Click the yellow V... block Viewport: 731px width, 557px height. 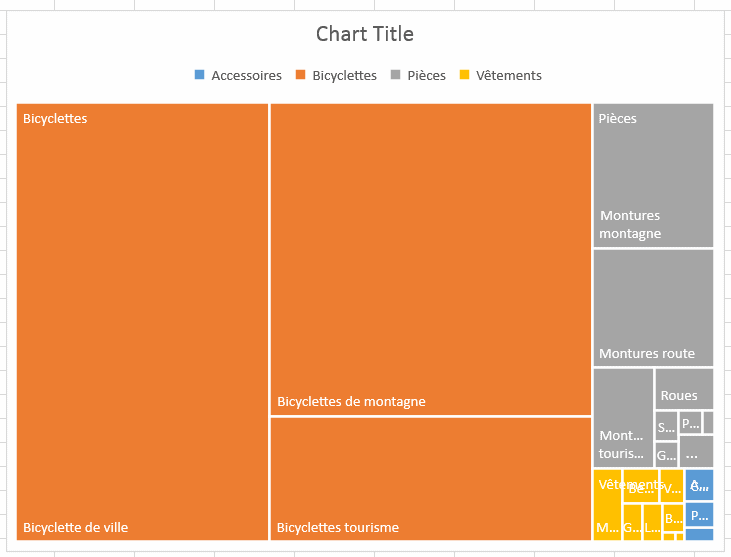(x=672, y=485)
